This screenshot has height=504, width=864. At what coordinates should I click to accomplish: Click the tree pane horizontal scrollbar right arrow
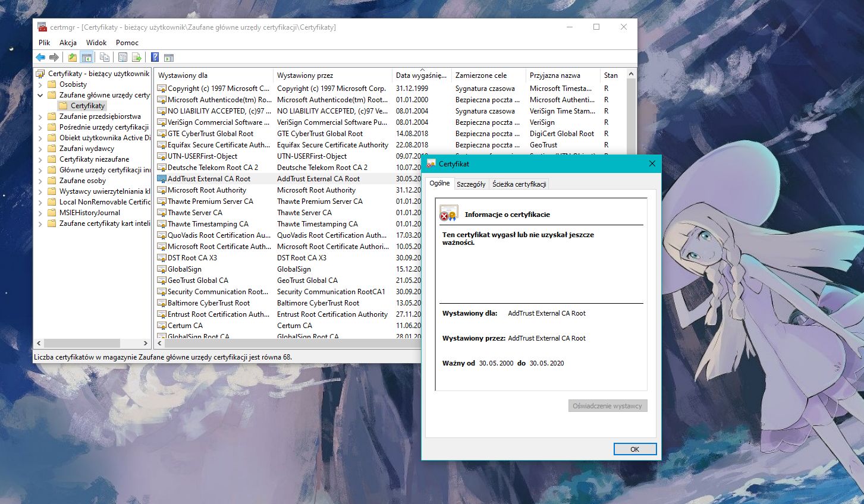click(145, 344)
